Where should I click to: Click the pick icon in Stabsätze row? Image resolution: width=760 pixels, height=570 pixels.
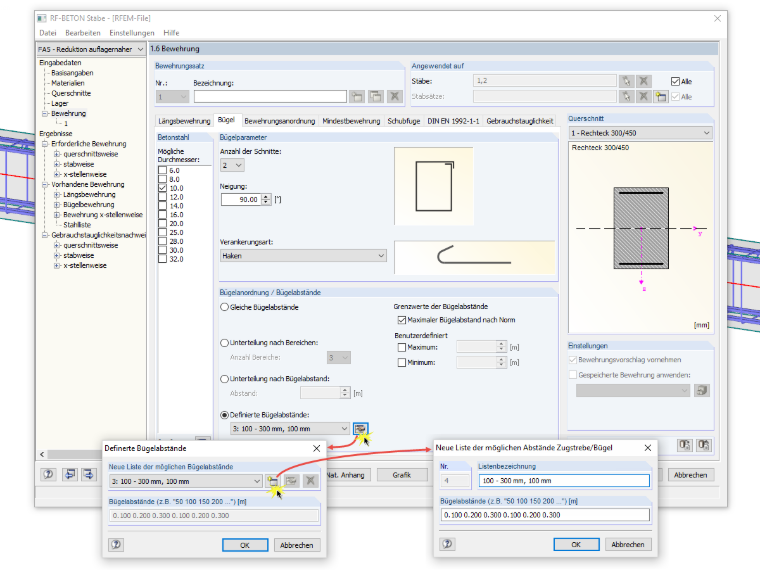coord(626,96)
